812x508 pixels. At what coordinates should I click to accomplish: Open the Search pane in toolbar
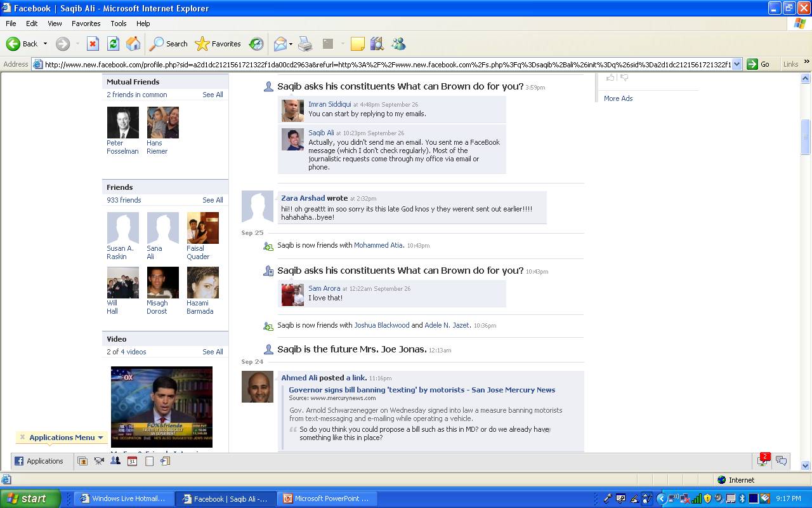pyautogui.click(x=169, y=44)
